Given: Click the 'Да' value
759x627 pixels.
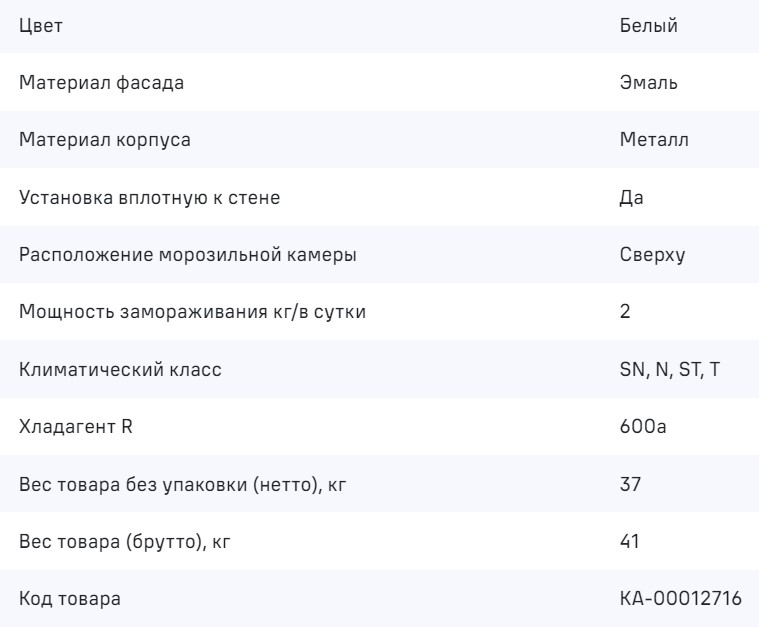Looking at the screenshot, I should [x=631, y=197].
